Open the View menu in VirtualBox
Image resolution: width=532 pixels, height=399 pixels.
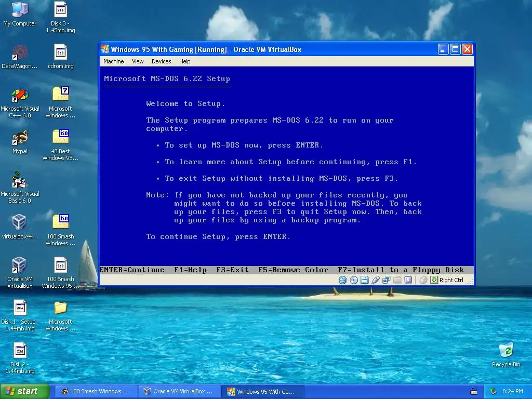pyautogui.click(x=138, y=61)
